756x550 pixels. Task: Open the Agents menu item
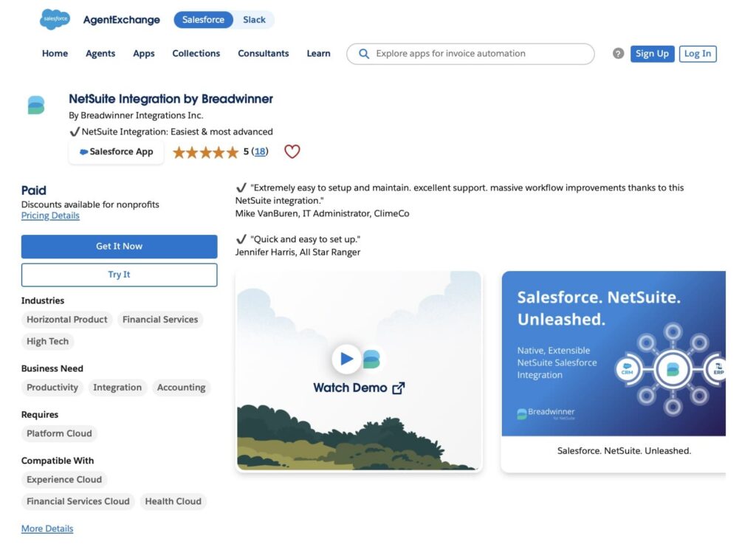[x=100, y=53]
